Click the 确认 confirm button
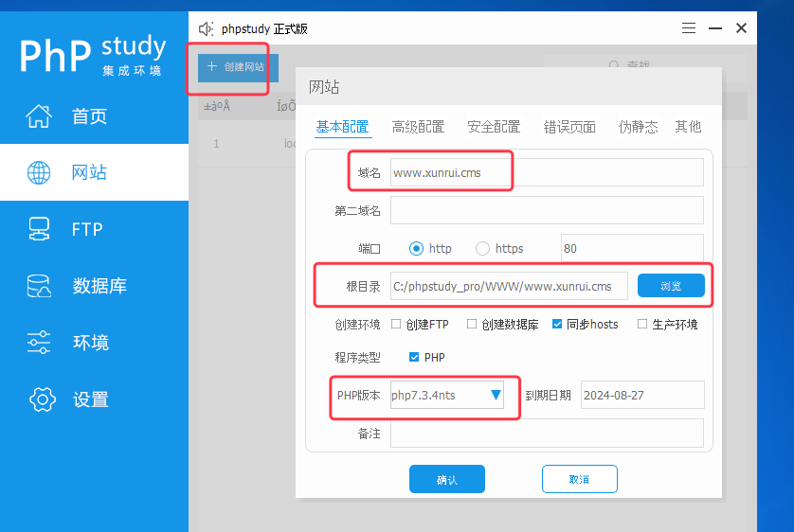Screen dimensions: 794x532 coord(447,479)
